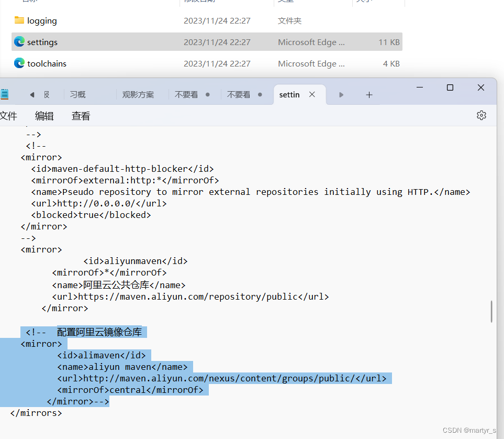Click settings file name in Explorer
This screenshot has height=439, width=504.
tap(42, 42)
